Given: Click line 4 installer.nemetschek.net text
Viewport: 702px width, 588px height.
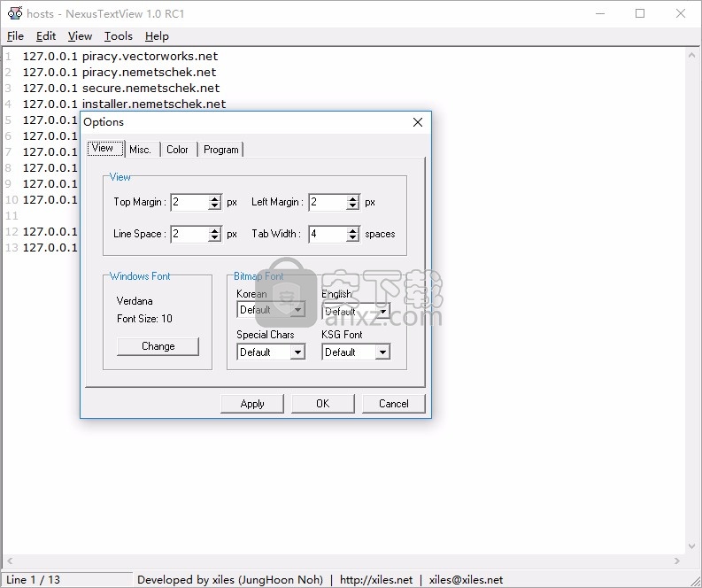Looking at the screenshot, I should pos(154,104).
